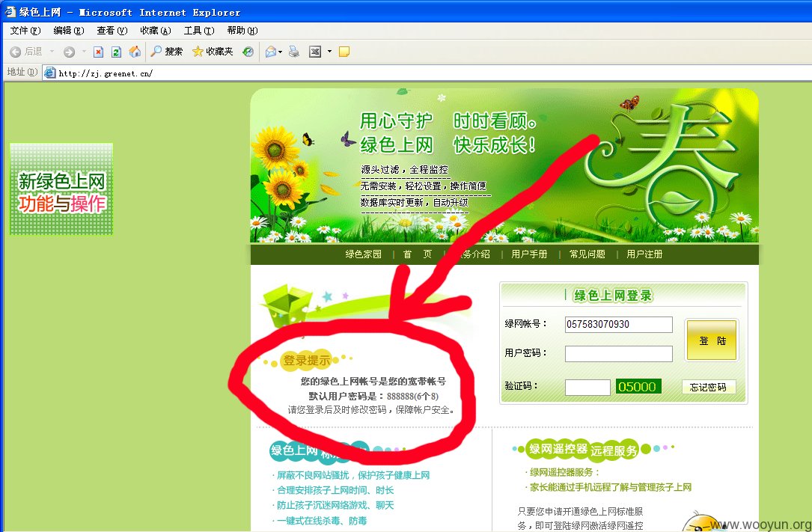Click the 地址(D) address label

[x=22, y=72]
